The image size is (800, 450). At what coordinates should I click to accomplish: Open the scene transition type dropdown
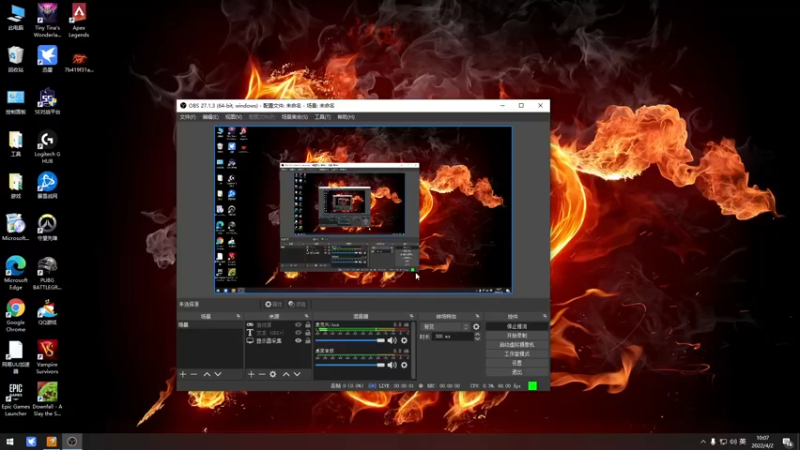(x=445, y=327)
